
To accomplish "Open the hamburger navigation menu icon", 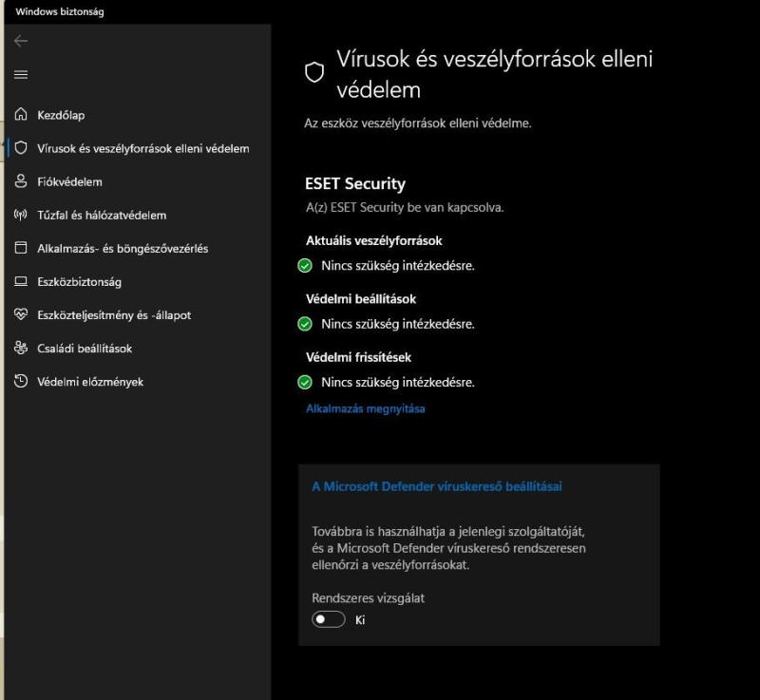I will coord(21,75).
